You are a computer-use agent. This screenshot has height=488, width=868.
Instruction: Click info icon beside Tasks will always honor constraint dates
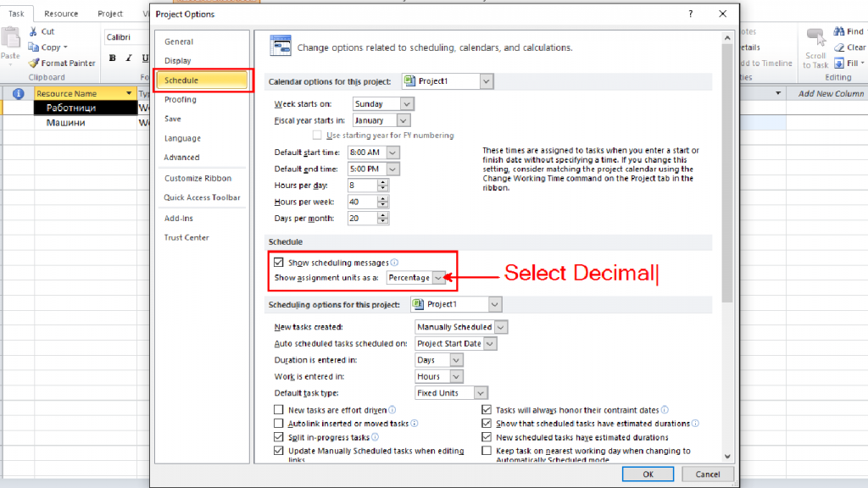pos(665,410)
